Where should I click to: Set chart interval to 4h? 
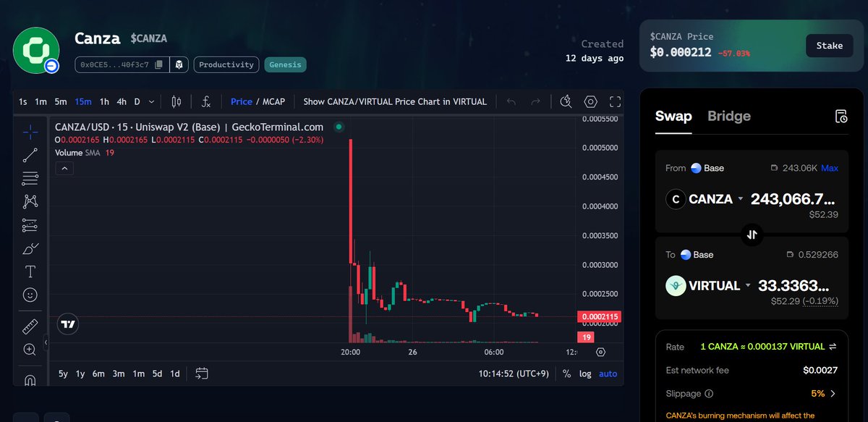pos(122,102)
